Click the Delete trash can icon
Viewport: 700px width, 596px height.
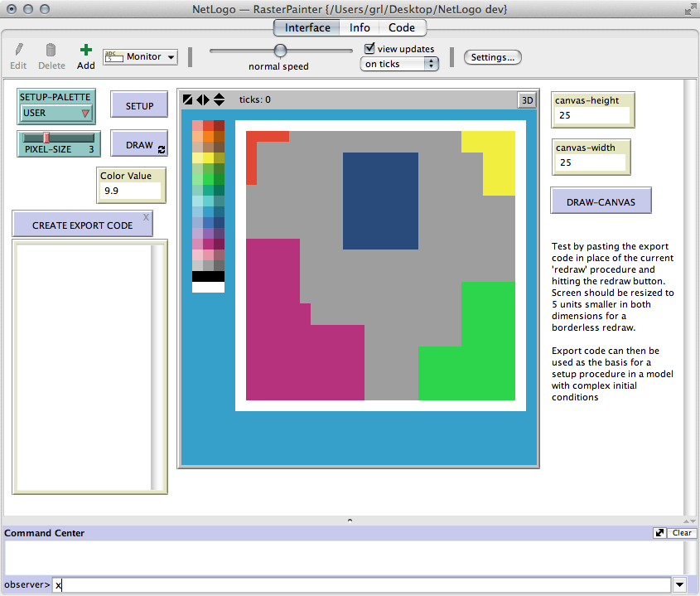pyautogui.click(x=51, y=51)
